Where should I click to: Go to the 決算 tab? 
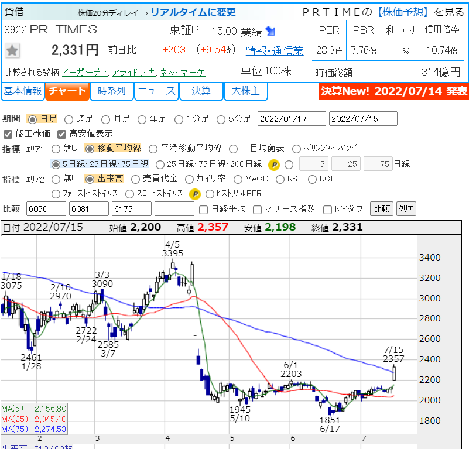pos(201,91)
